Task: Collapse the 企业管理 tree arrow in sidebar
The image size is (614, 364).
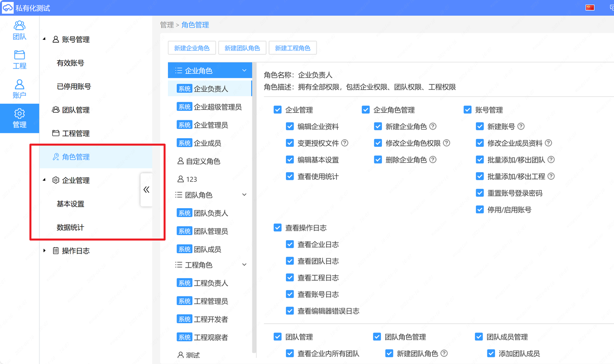Action: [x=45, y=180]
